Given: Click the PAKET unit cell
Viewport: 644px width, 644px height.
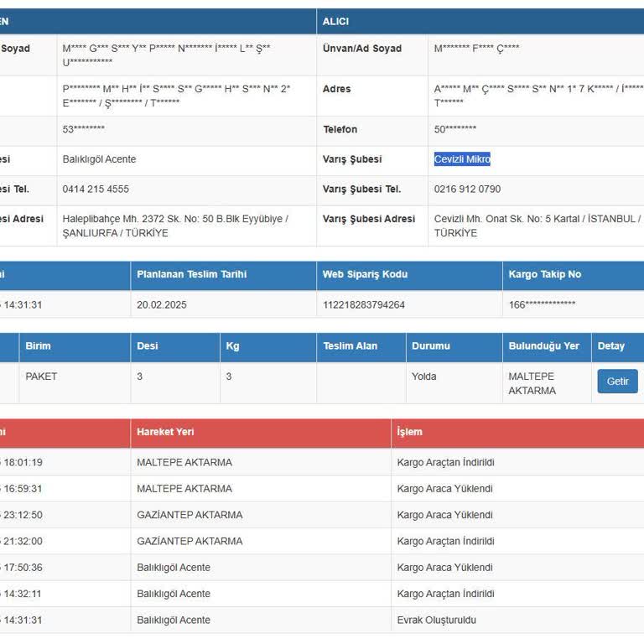Looking at the screenshot, I should [42, 377].
